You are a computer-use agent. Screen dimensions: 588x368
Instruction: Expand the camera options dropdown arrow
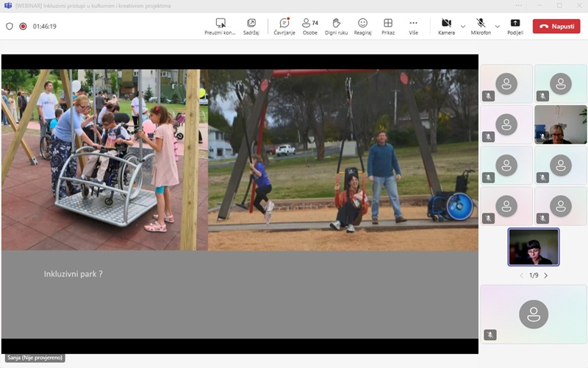[463, 26]
